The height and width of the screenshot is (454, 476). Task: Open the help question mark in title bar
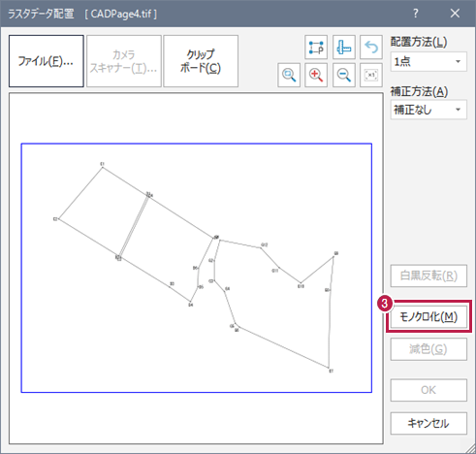[416, 14]
